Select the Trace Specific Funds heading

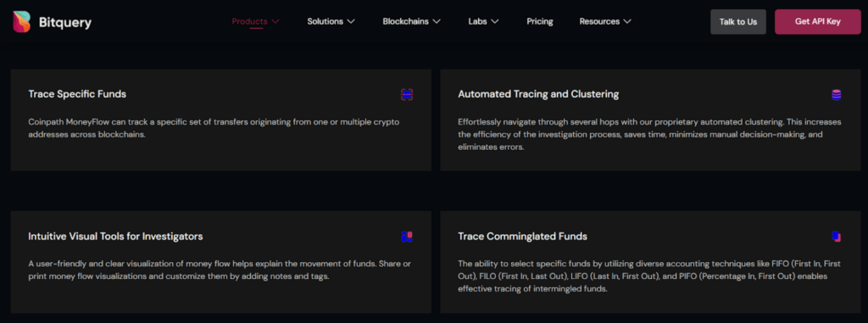(77, 94)
